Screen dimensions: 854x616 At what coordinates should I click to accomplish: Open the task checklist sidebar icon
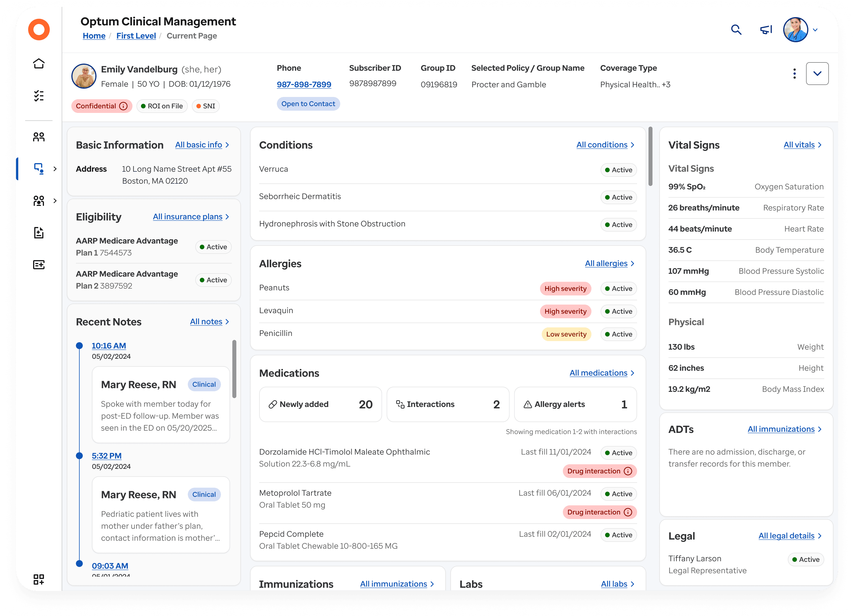pos(39,96)
